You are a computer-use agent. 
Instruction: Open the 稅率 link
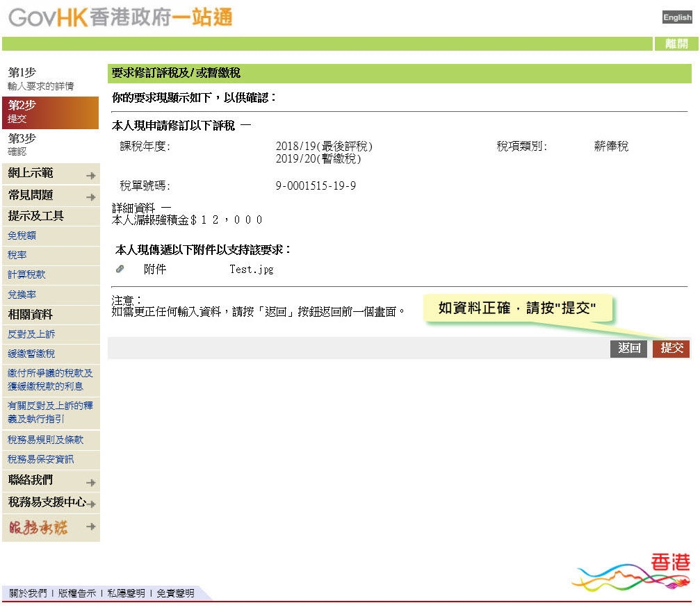pos(17,255)
